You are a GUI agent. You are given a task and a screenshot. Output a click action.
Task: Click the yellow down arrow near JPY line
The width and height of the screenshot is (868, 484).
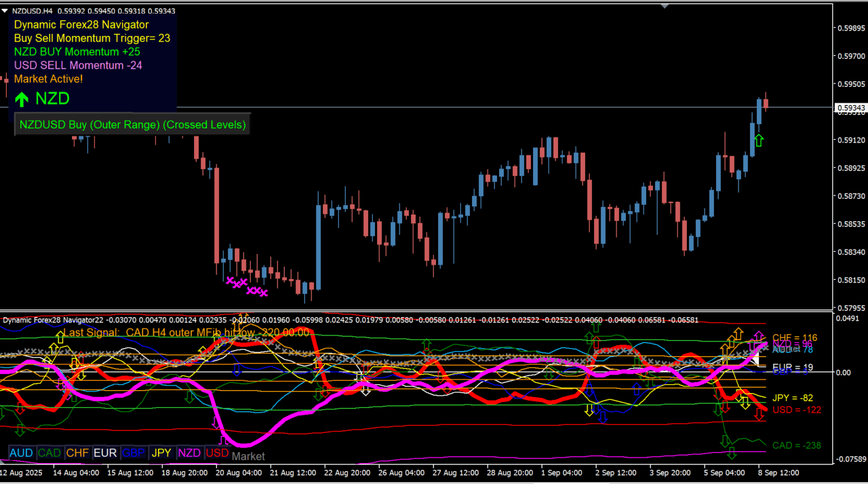[745, 402]
